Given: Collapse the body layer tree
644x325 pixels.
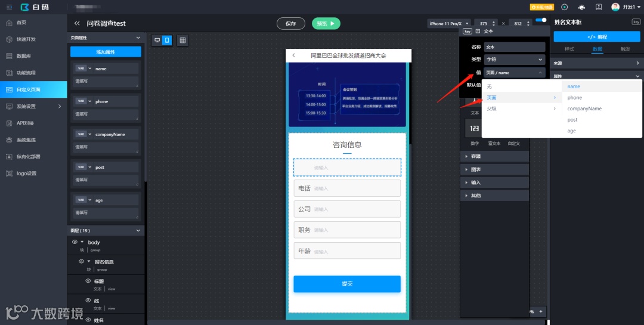Looking at the screenshot, I should click(82, 242).
